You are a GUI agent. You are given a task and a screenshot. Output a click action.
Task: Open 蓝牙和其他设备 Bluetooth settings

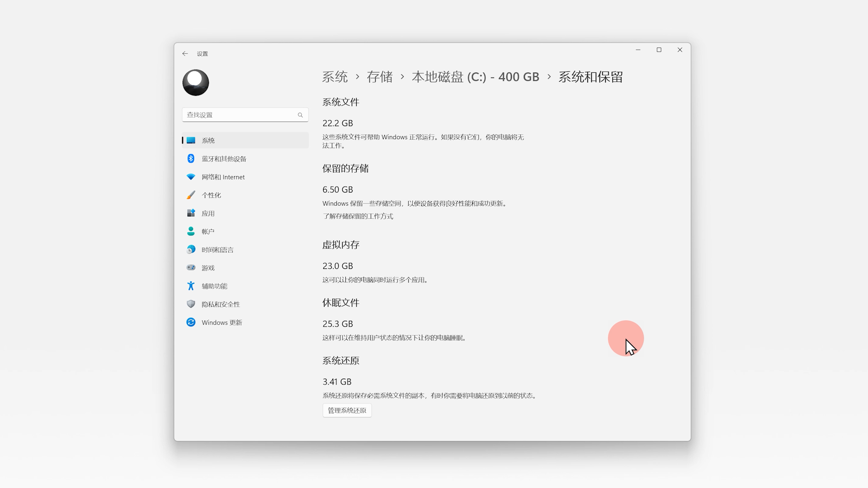click(224, 159)
